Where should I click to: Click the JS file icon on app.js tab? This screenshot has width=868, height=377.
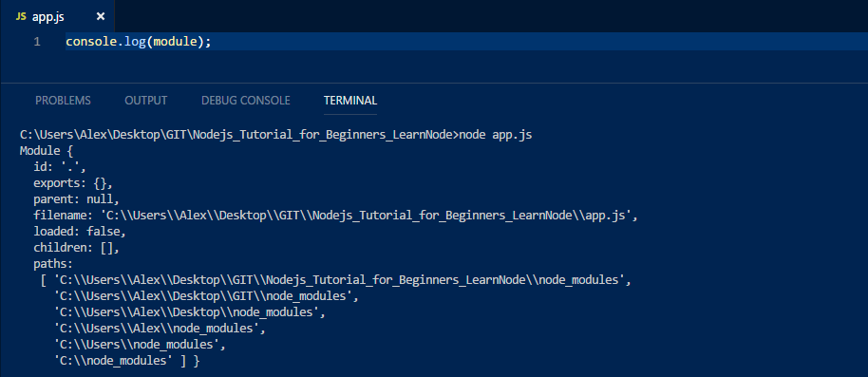pos(21,16)
